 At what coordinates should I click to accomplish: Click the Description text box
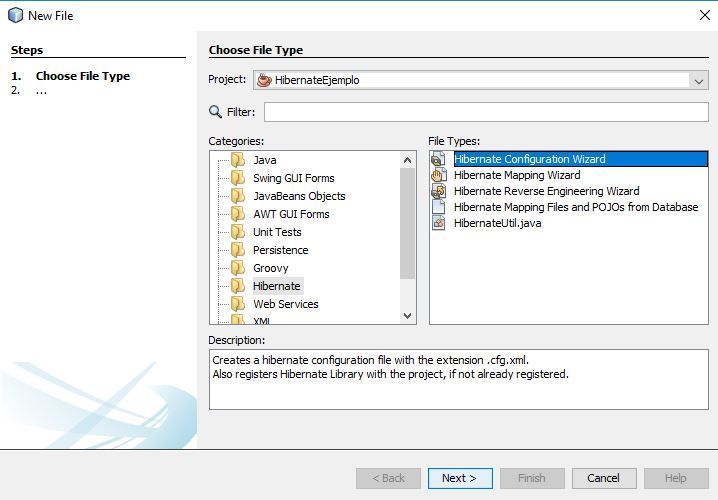click(458, 379)
